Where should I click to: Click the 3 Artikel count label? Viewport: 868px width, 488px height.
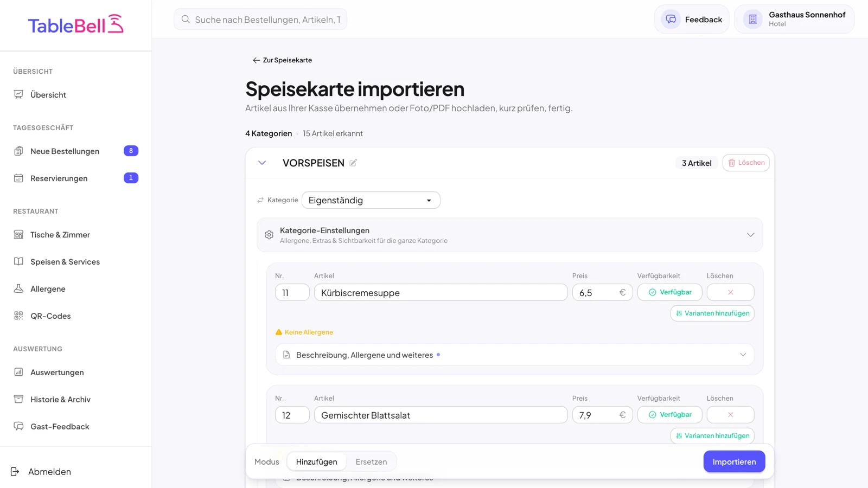pyautogui.click(x=697, y=163)
